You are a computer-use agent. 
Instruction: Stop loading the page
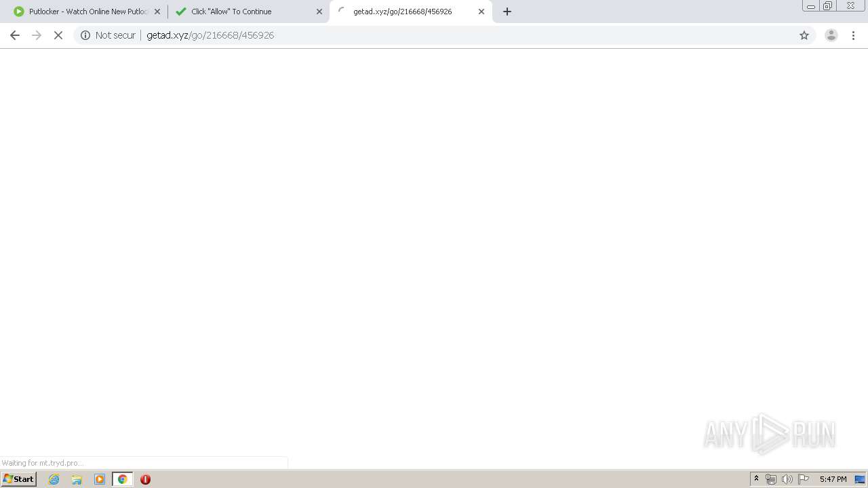(x=58, y=35)
